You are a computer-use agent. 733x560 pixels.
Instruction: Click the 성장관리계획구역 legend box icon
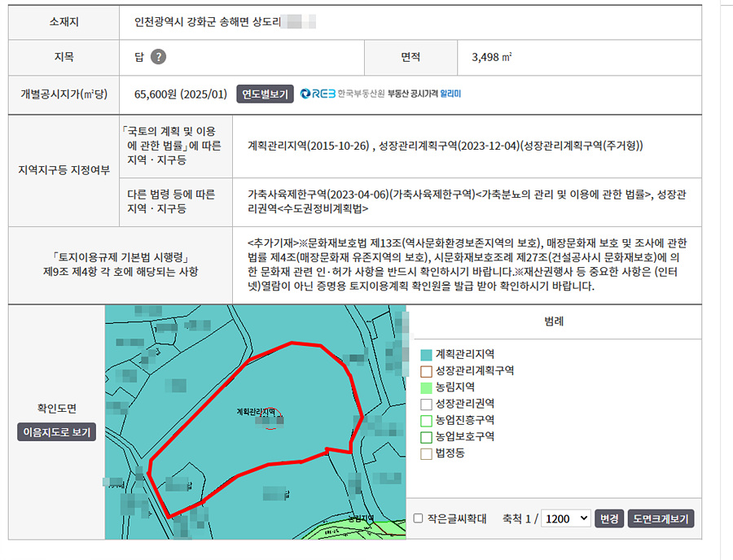click(425, 370)
